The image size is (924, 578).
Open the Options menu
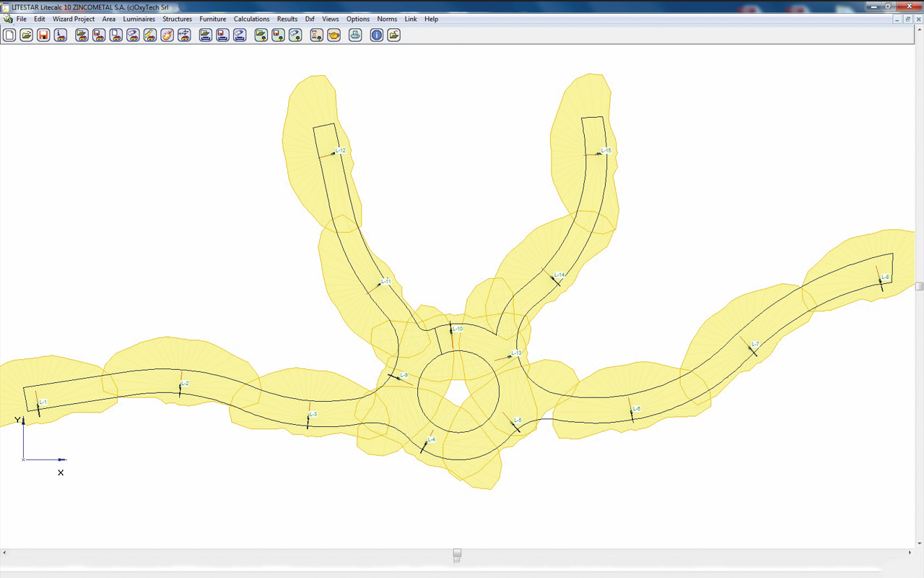(358, 19)
